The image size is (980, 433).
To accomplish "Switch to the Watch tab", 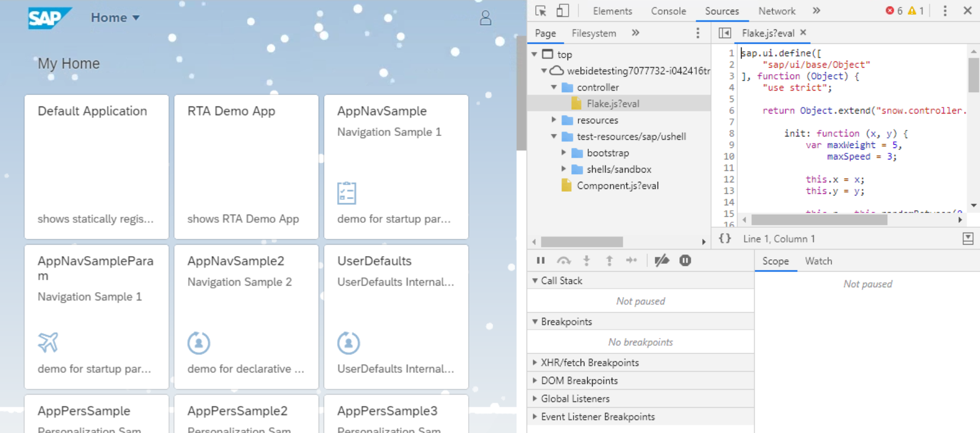I will tap(818, 261).
